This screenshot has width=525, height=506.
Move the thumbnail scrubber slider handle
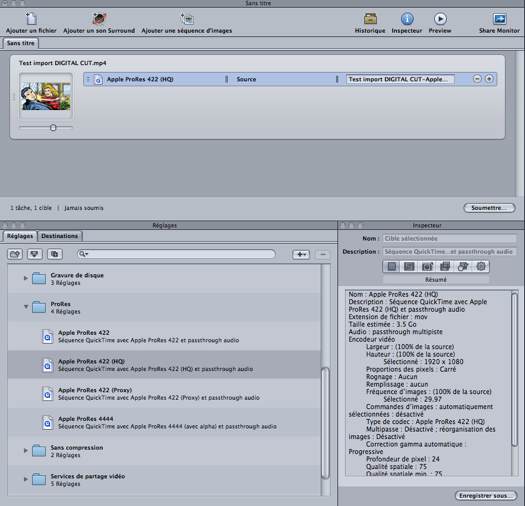tap(53, 128)
